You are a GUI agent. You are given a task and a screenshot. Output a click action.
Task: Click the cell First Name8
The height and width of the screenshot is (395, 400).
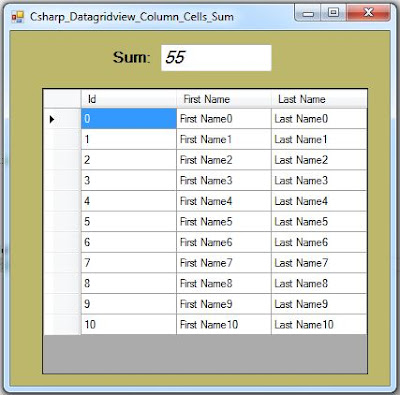pos(224,283)
